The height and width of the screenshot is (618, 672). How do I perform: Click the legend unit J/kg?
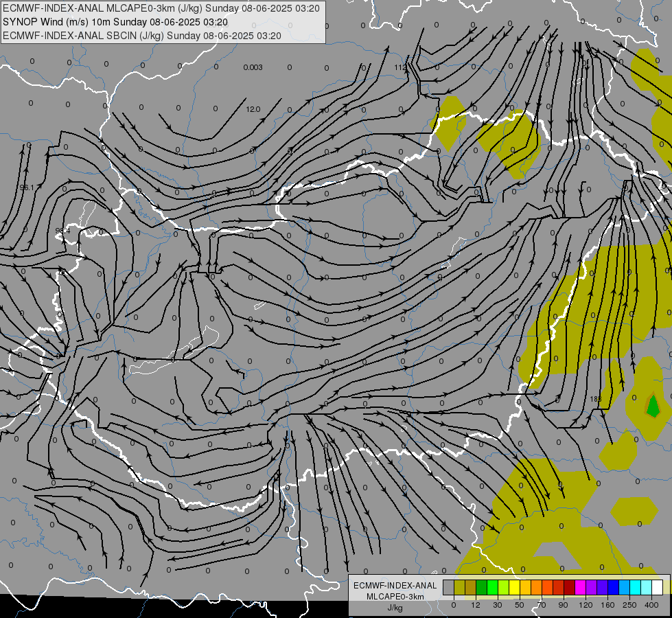tap(395, 608)
